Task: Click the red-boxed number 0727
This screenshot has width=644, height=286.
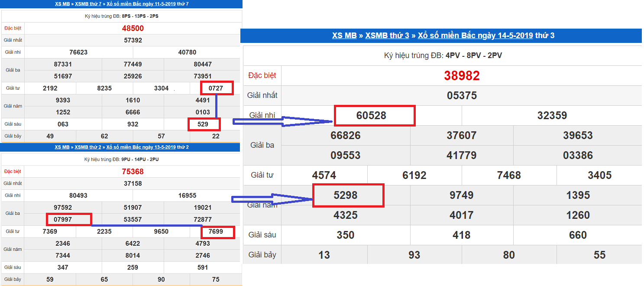Action: click(x=216, y=88)
